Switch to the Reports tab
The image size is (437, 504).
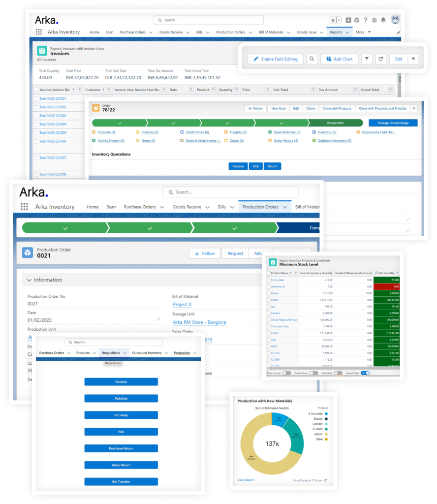[336, 32]
